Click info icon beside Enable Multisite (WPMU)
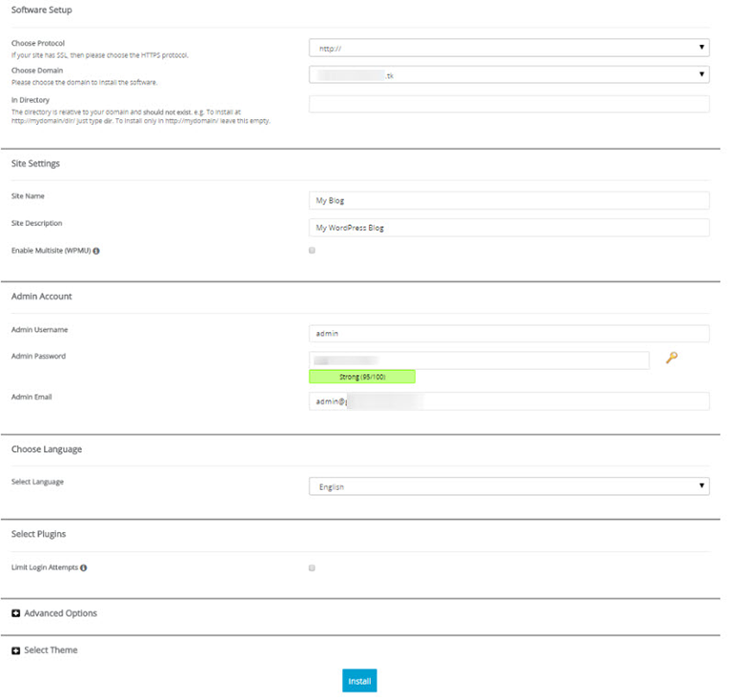The width and height of the screenshot is (734, 700). point(97,251)
